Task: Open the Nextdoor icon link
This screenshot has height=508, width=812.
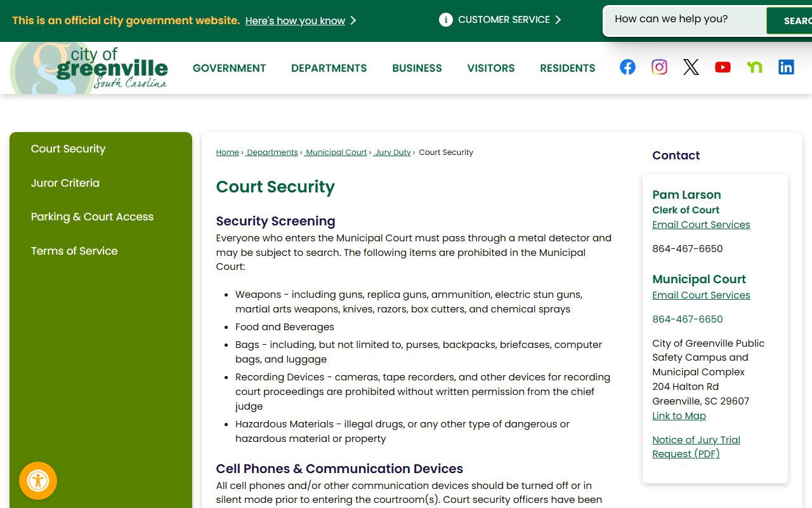Action: pyautogui.click(x=754, y=67)
